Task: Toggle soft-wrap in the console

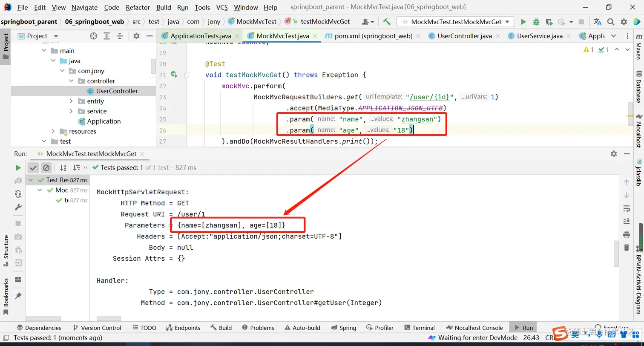Action: pos(627,208)
